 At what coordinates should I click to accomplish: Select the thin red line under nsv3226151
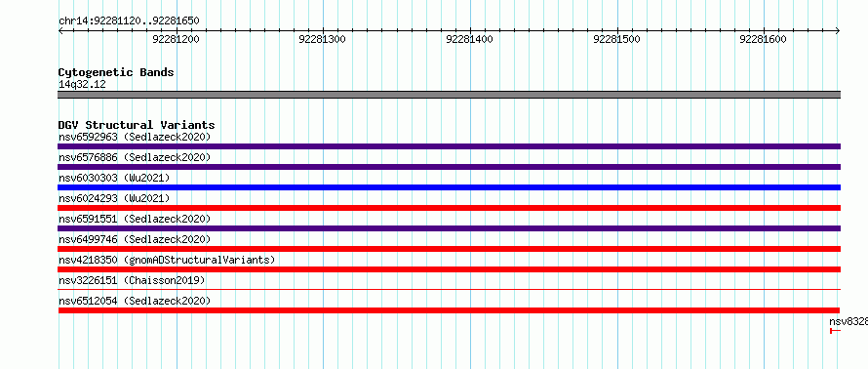point(449,289)
